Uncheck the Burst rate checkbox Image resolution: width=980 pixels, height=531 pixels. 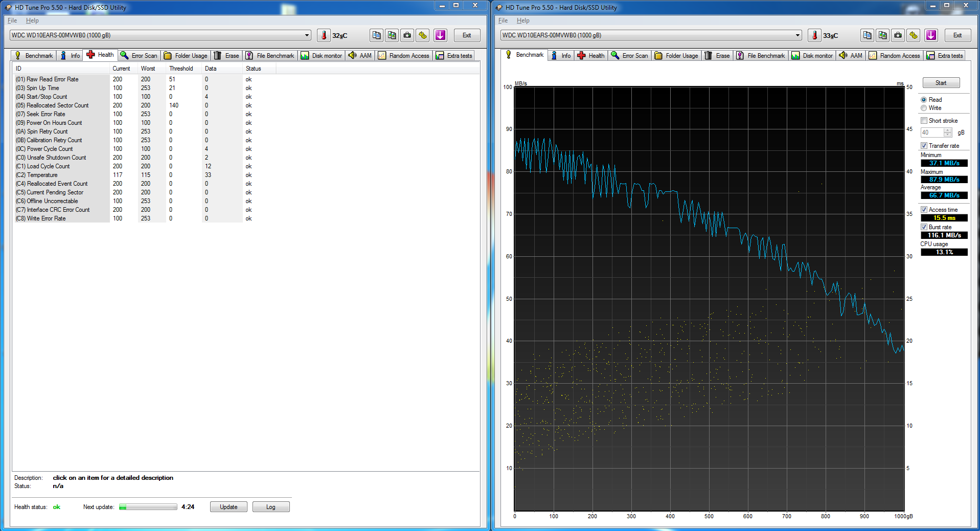pyautogui.click(x=924, y=227)
